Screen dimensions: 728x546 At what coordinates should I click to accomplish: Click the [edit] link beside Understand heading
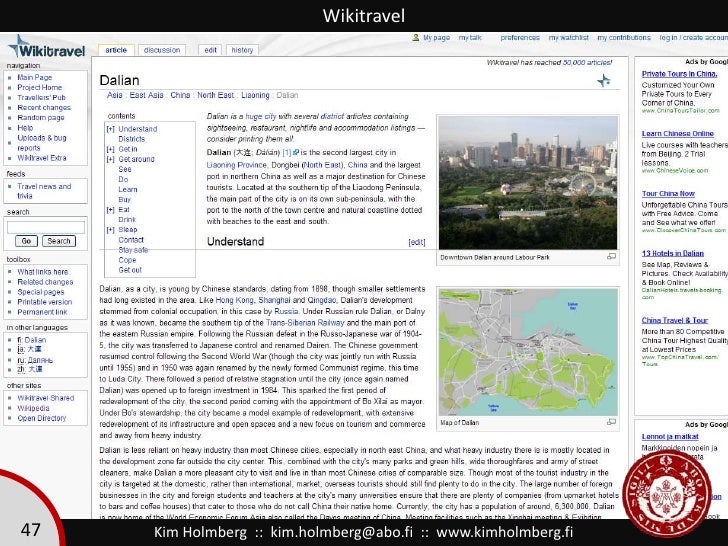[416, 242]
